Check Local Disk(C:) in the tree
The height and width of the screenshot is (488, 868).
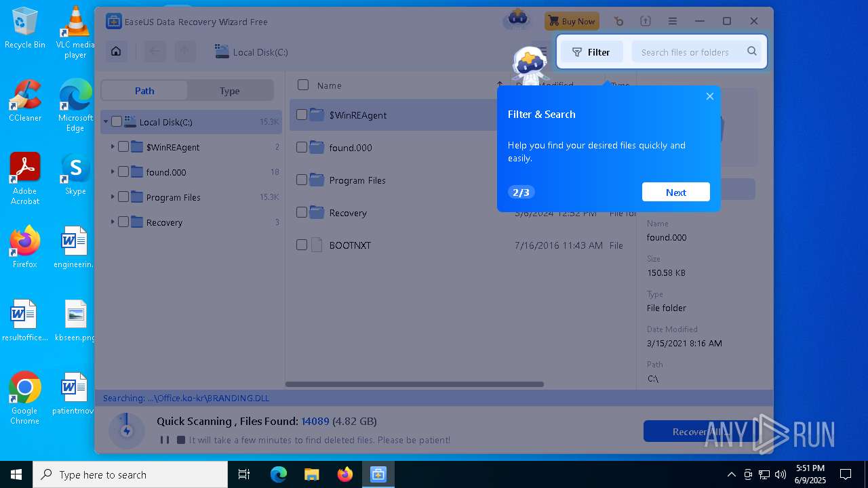tap(117, 121)
